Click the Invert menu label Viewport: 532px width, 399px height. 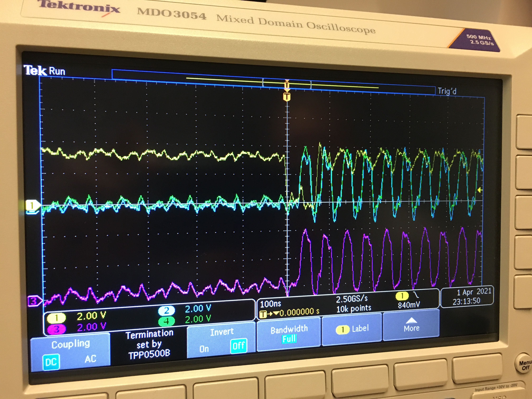point(222,332)
